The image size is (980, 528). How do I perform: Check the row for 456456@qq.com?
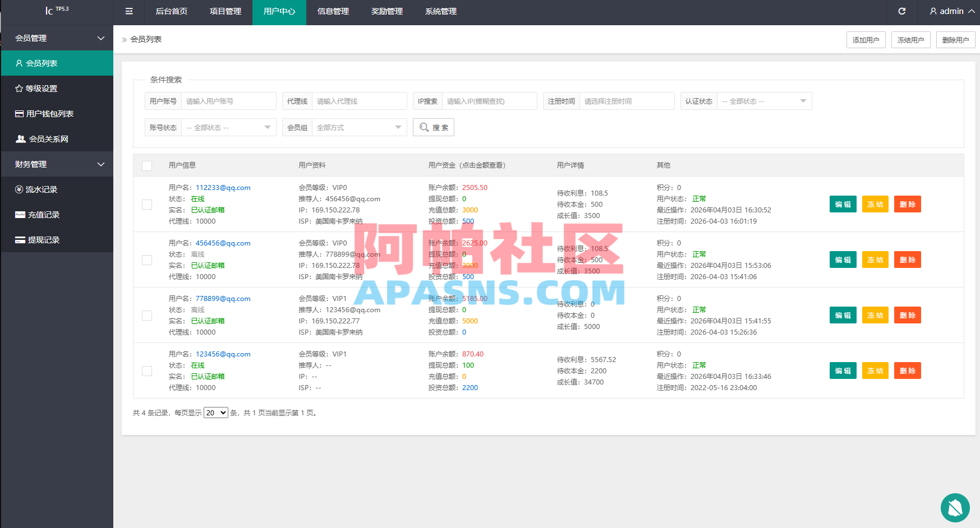[x=147, y=260]
